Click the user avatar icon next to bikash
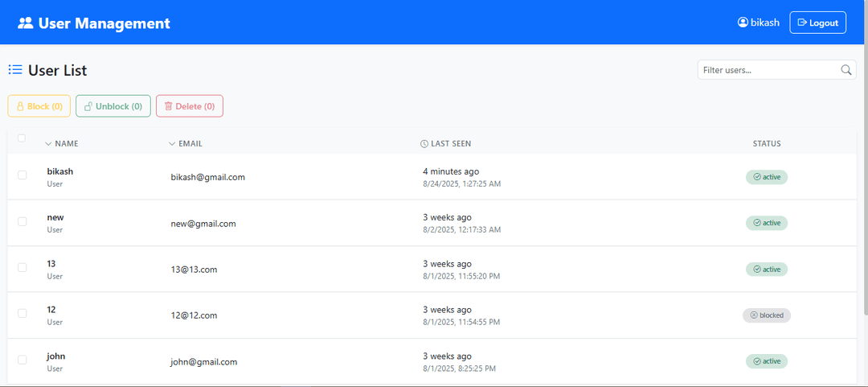The width and height of the screenshot is (868, 387). pyautogui.click(x=743, y=23)
